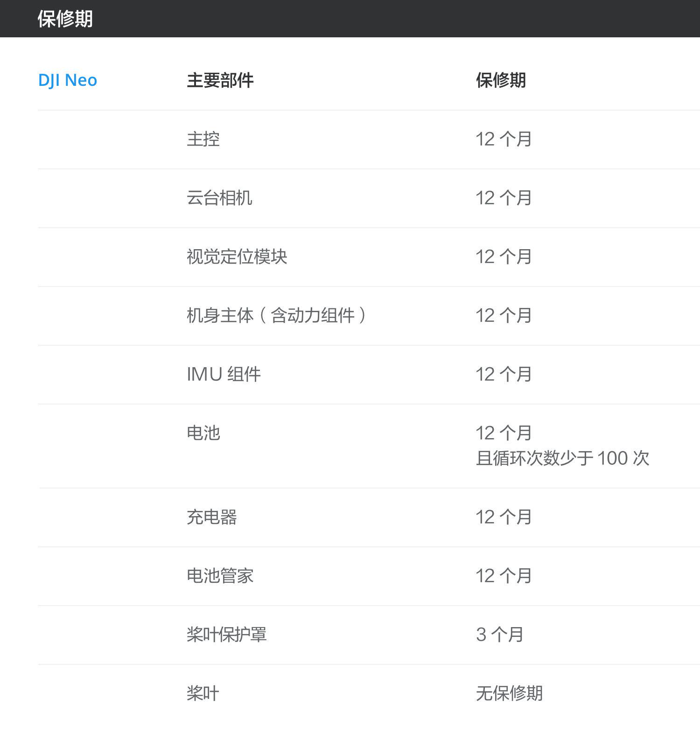
Task: Click the 云台相机 component label
Action: click(219, 198)
